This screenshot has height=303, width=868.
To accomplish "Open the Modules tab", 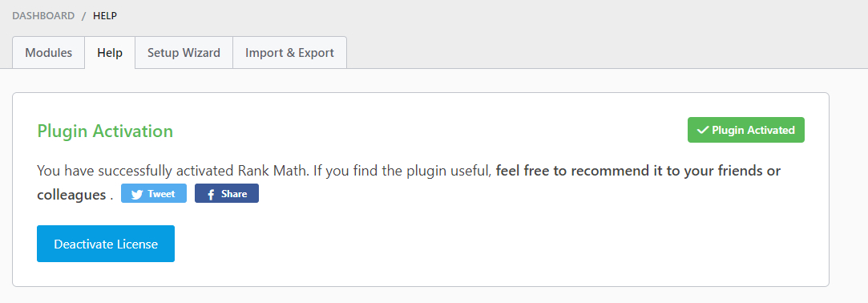I will click(49, 53).
